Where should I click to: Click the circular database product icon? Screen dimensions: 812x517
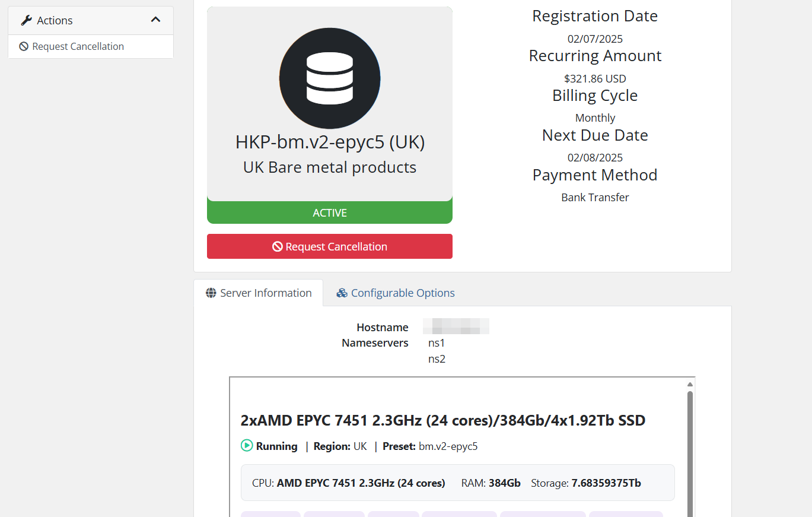tap(330, 78)
